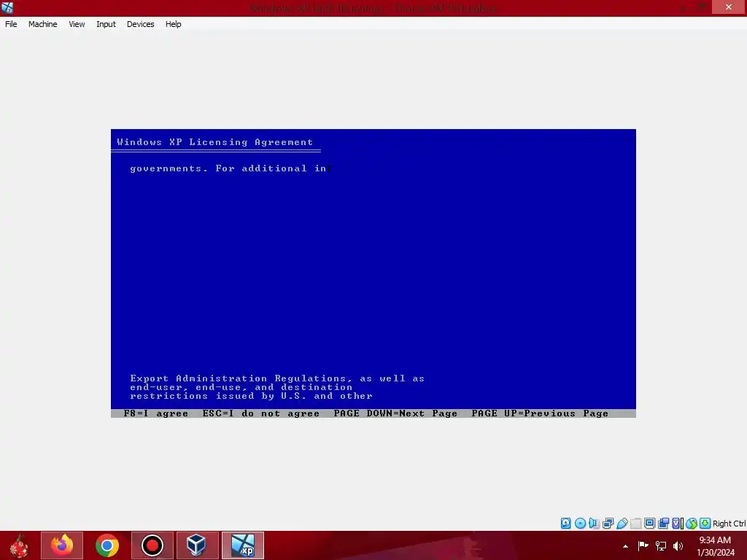This screenshot has height=560, width=747.
Task: Show hidden system tray icons
Action: (x=625, y=546)
